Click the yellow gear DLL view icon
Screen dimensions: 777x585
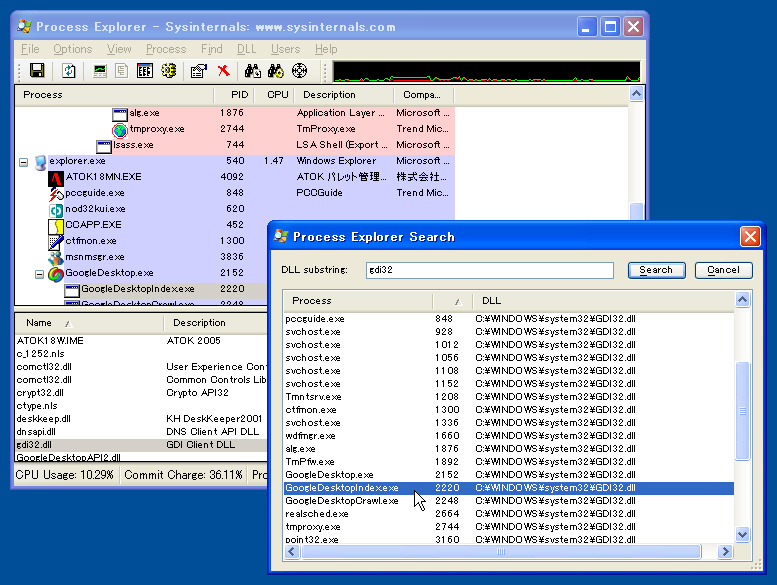168,71
